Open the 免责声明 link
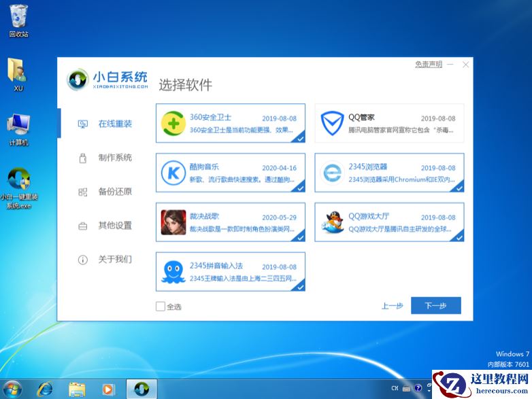The height and width of the screenshot is (399, 532). click(x=429, y=65)
